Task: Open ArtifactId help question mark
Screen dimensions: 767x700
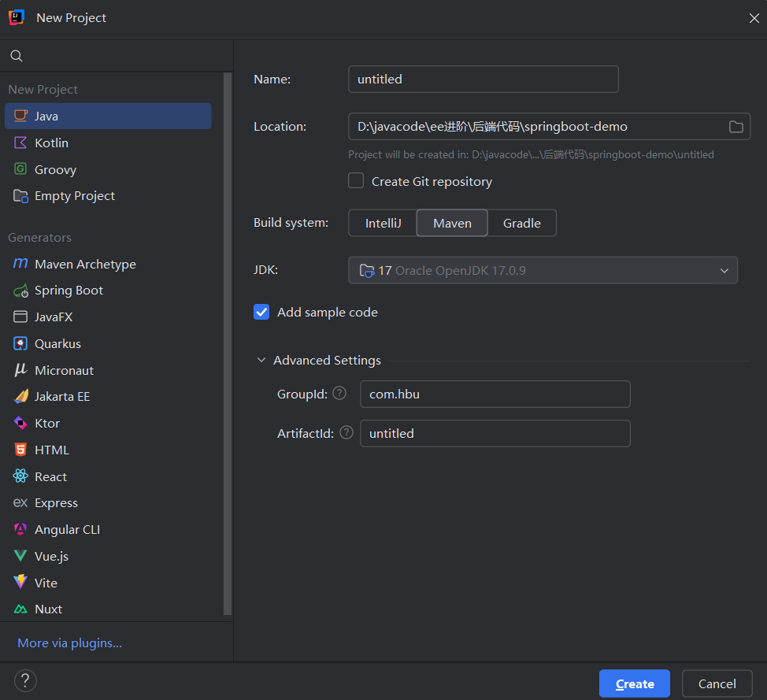Action: (x=346, y=432)
